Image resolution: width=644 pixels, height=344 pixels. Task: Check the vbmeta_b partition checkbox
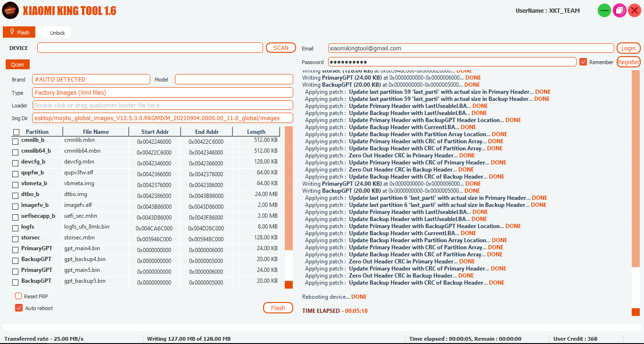tap(16, 184)
